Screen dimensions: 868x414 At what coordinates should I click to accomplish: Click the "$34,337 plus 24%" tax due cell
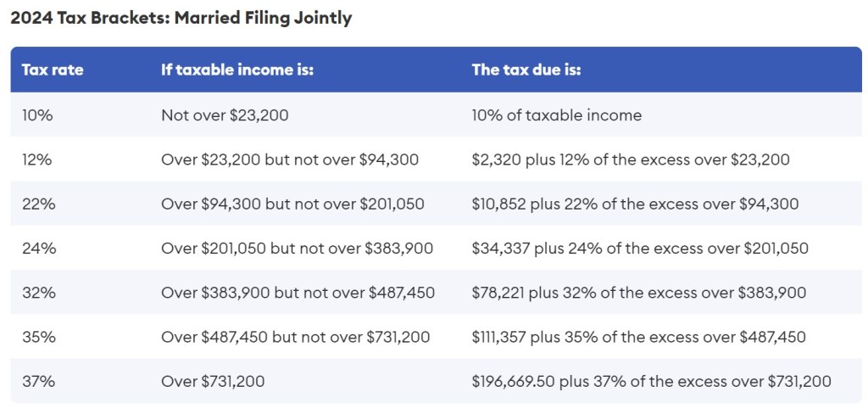(x=640, y=248)
